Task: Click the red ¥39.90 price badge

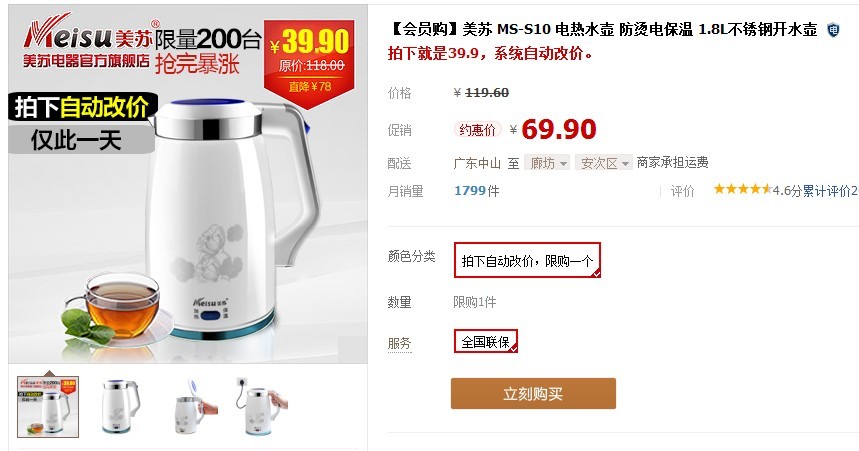Action: pos(310,63)
